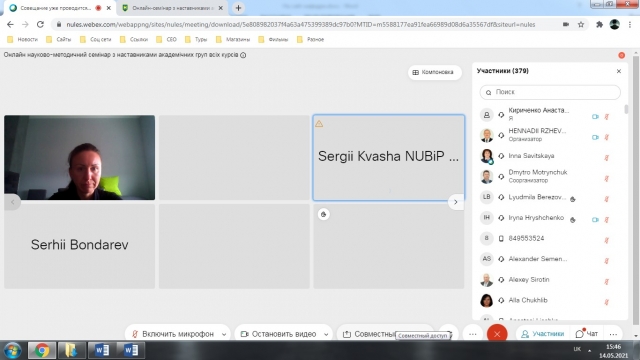Screen dimensions: 640x360
Task: Click the warning triangle on Sergii Kvasha tile
Action: click(x=319, y=124)
